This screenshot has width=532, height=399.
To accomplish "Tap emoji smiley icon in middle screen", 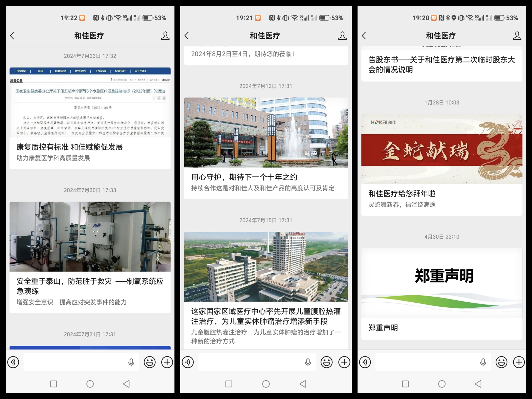I will coord(327,362).
